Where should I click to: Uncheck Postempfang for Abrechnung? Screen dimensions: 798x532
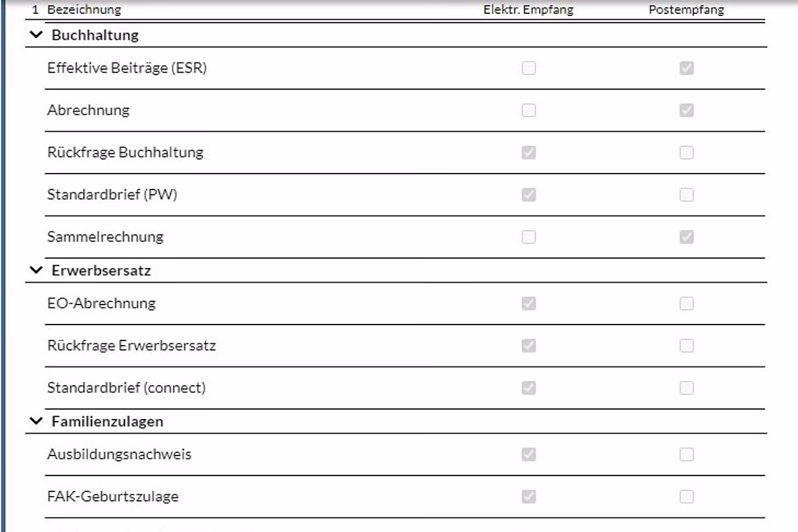click(686, 110)
